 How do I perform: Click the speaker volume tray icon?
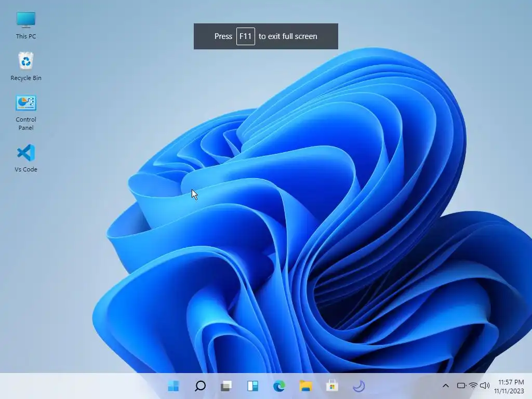(485, 385)
